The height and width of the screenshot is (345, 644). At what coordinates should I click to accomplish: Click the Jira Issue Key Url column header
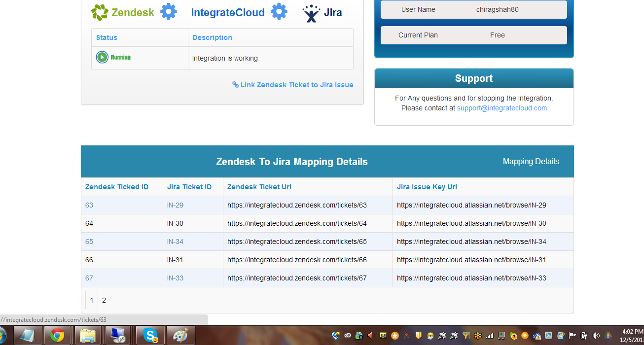point(427,187)
